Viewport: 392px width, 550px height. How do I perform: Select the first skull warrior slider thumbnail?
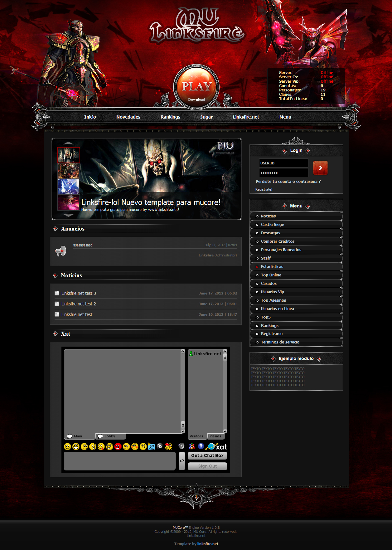coord(69,155)
